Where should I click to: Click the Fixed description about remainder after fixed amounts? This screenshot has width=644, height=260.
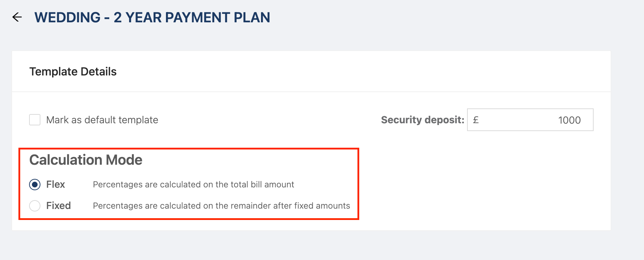pyautogui.click(x=221, y=206)
